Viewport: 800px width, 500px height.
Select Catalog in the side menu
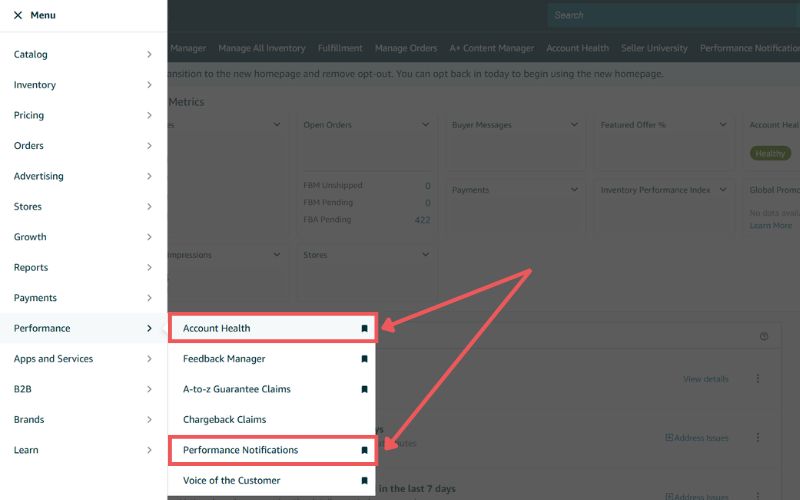pyautogui.click(x=31, y=54)
